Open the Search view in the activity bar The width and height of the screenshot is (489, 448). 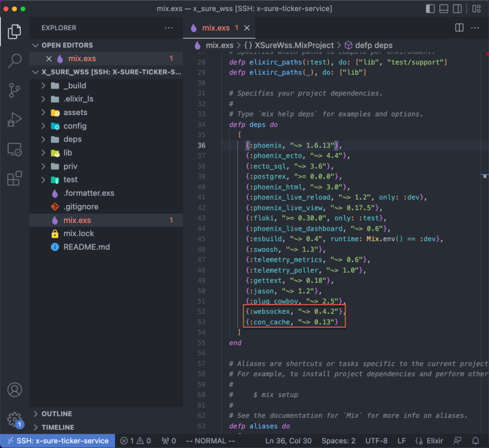coord(14,61)
